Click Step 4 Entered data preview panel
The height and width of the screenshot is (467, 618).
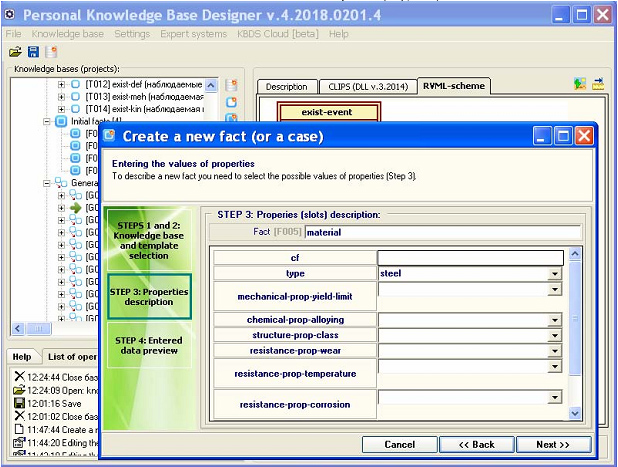point(149,345)
